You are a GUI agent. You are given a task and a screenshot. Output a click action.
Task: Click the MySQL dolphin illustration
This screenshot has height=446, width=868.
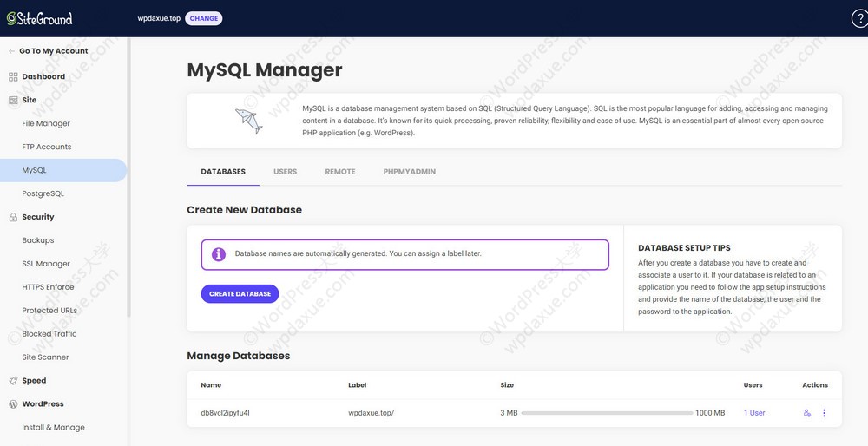tap(249, 121)
